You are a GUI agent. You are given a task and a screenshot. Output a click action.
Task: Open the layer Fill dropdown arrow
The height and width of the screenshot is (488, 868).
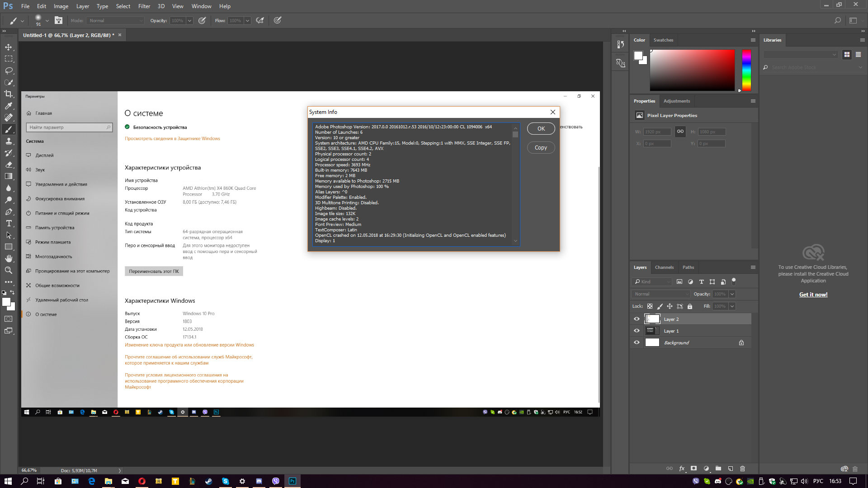pos(732,306)
